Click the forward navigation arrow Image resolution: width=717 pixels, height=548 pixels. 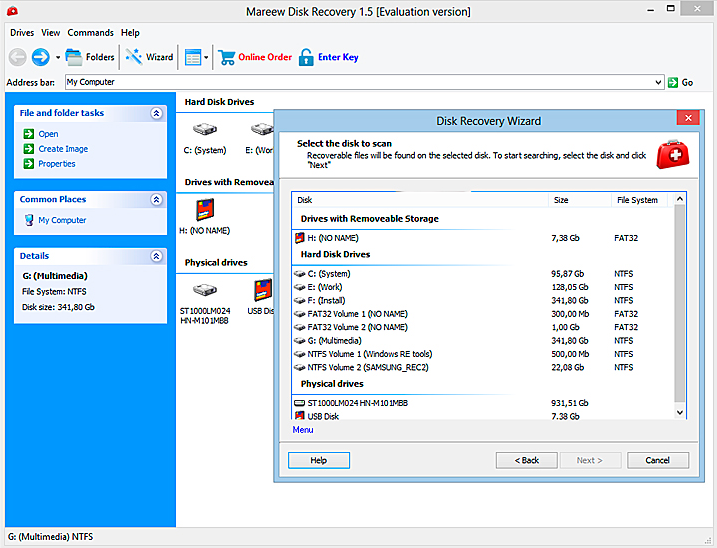point(40,57)
